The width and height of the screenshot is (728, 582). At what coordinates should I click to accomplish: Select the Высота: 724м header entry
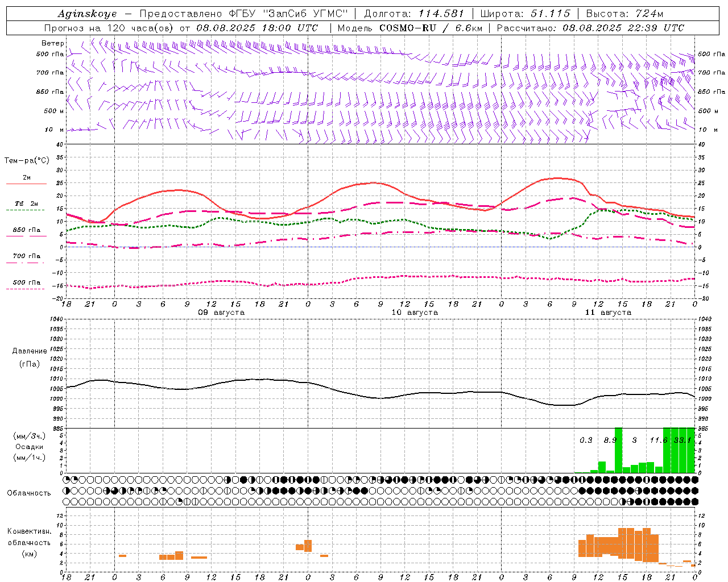(624, 14)
